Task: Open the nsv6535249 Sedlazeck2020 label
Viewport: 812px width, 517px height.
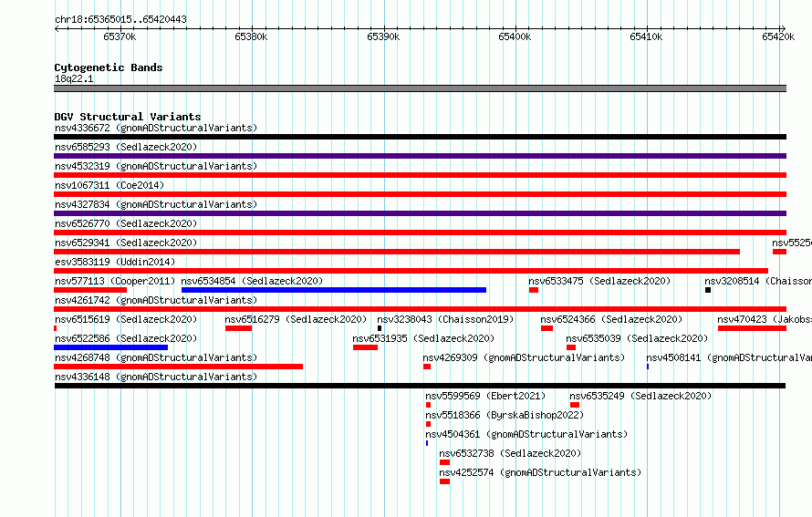Action: pyautogui.click(x=640, y=396)
